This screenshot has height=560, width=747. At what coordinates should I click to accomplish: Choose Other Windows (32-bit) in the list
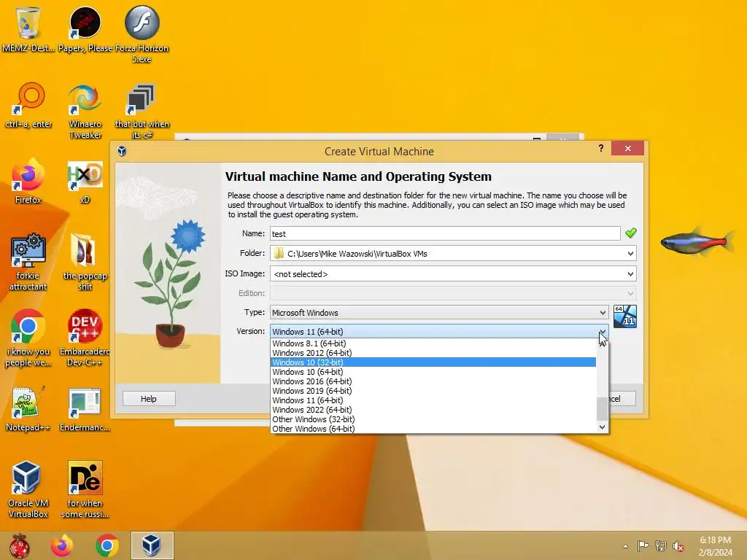[433, 419]
